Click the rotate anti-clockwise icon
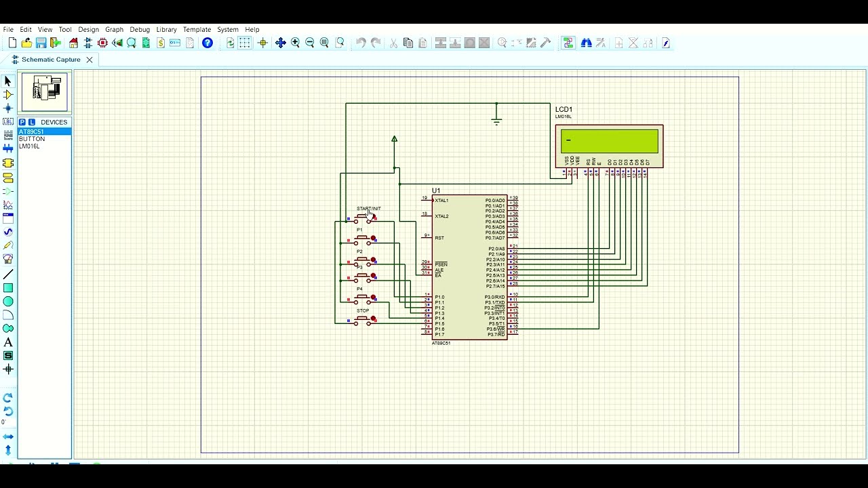This screenshot has height=488, width=868. pos(8,411)
